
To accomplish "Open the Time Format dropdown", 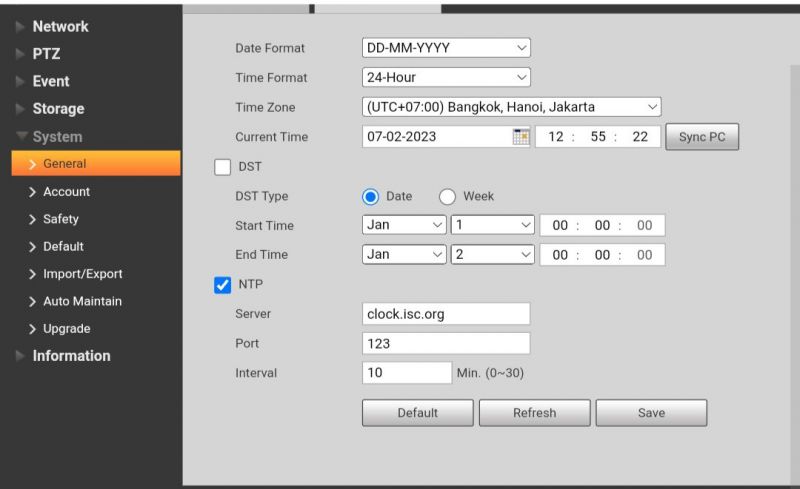I will (445, 76).
